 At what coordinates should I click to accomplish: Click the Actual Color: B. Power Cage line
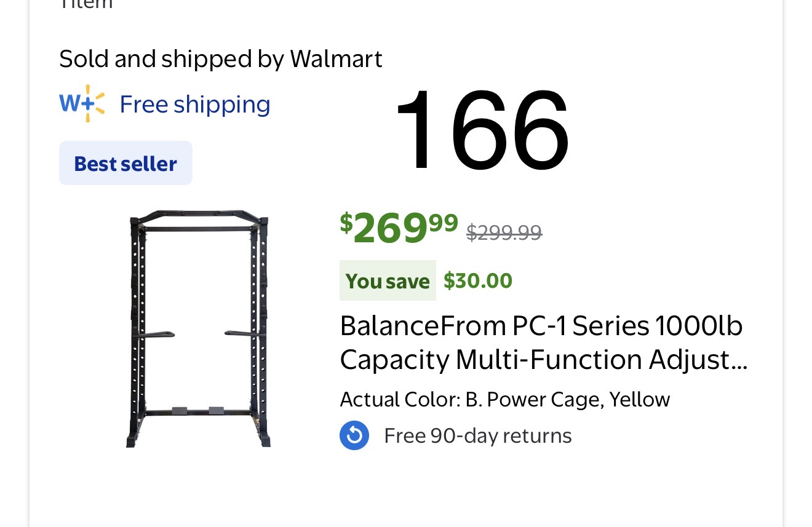tap(504, 400)
